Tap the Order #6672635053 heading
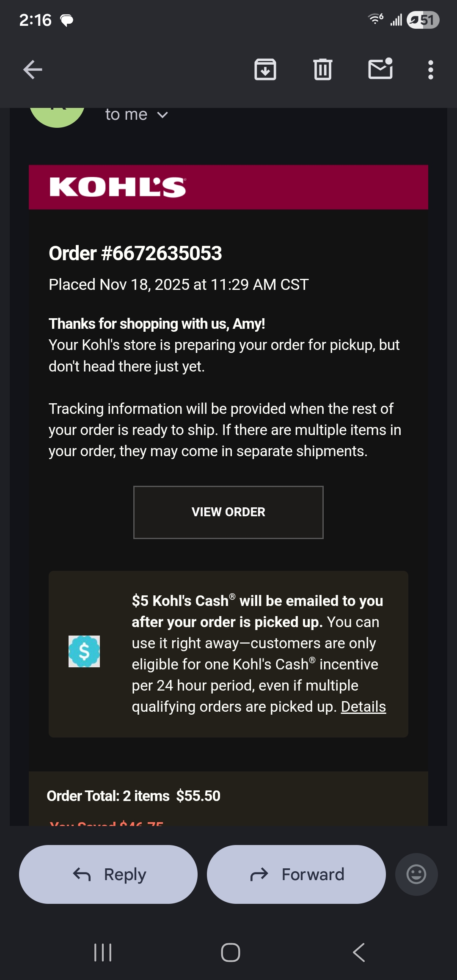Screen dimensions: 457x980 coord(135,253)
